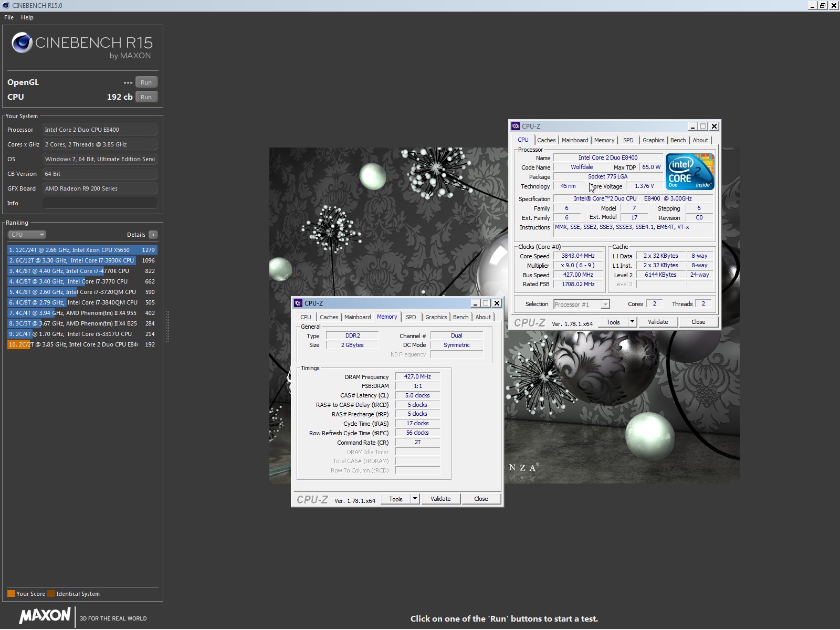Switch to Caches tab in CPU-Z memory window

pyautogui.click(x=329, y=317)
